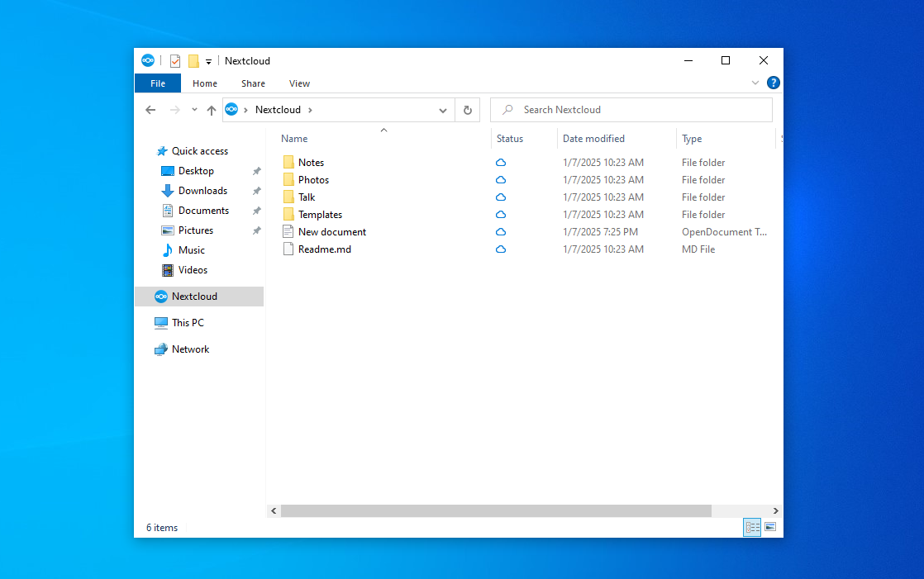Open the address bar history dropdown
924x579 pixels.
[442, 110]
